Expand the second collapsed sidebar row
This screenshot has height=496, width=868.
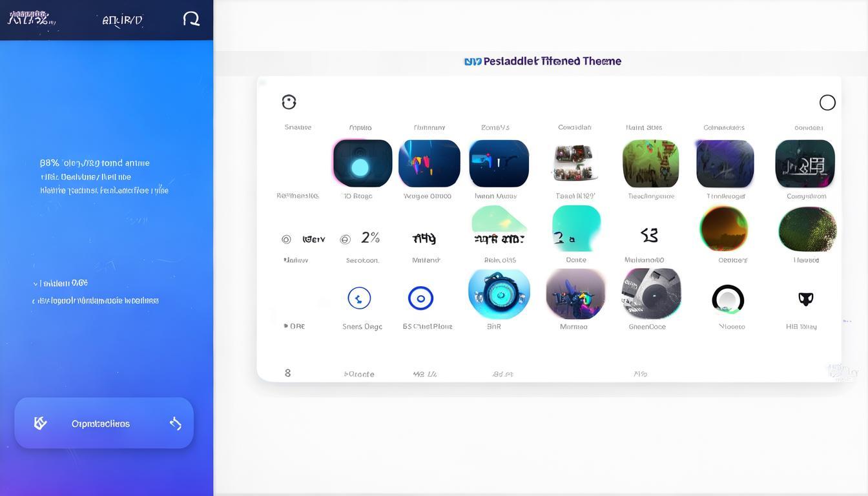pos(35,301)
